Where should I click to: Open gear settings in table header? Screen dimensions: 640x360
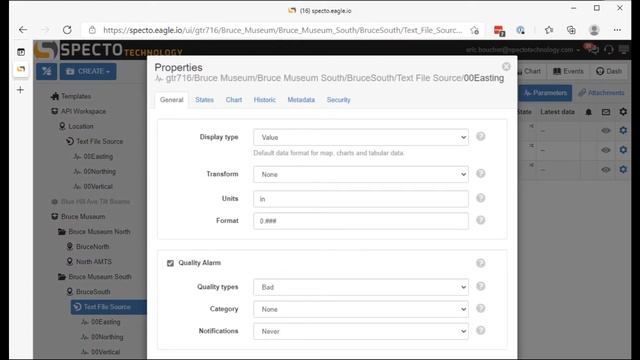(x=623, y=111)
